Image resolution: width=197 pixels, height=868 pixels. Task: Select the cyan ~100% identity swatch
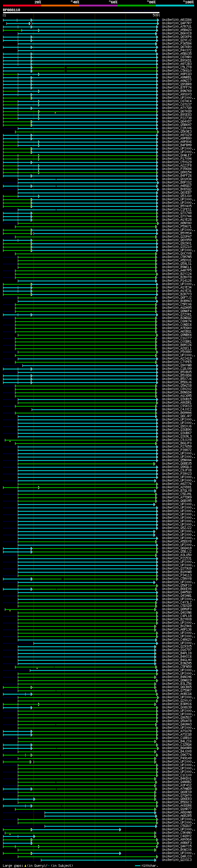[175, 6]
